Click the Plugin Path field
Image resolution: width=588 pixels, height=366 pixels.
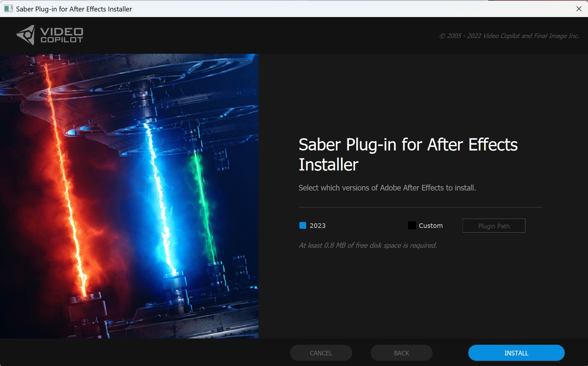click(x=494, y=226)
